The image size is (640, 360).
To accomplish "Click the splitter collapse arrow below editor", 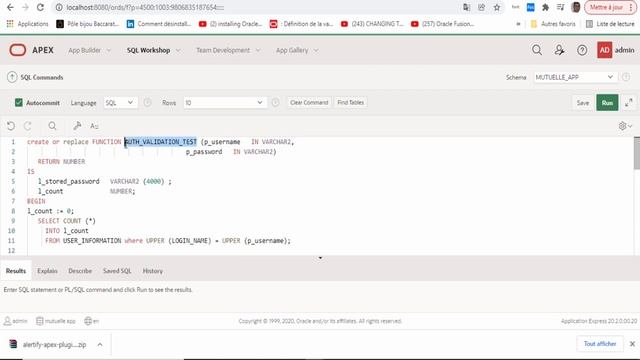I will [x=320, y=258].
